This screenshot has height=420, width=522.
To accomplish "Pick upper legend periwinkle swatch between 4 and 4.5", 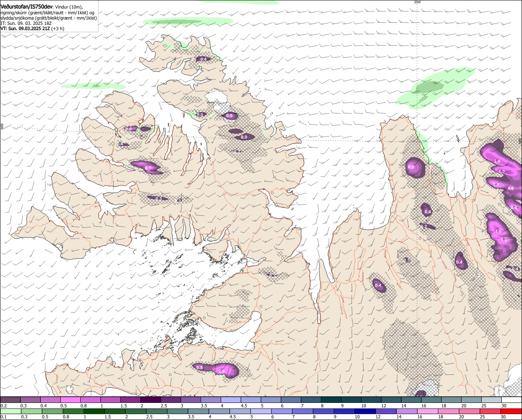I will pyautogui.click(x=231, y=400).
